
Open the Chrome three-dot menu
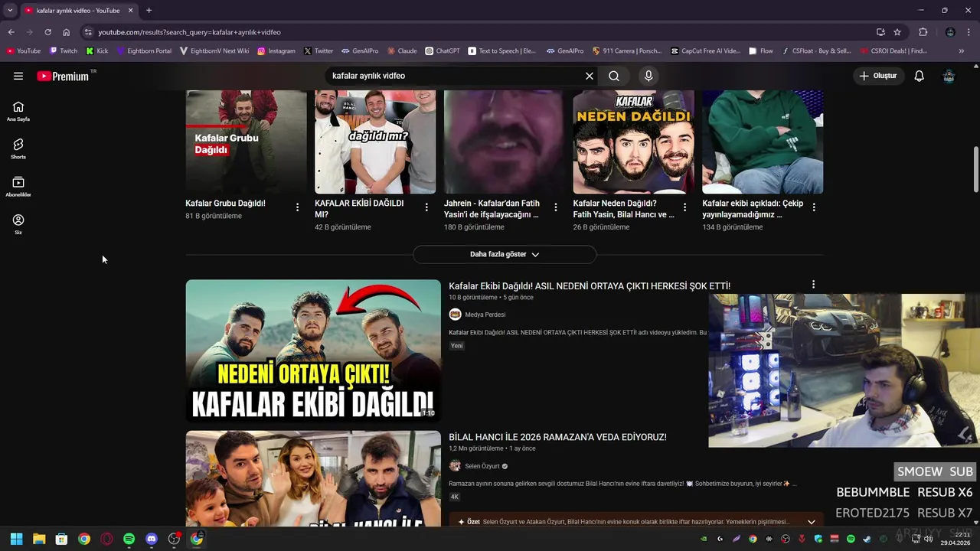(x=969, y=32)
